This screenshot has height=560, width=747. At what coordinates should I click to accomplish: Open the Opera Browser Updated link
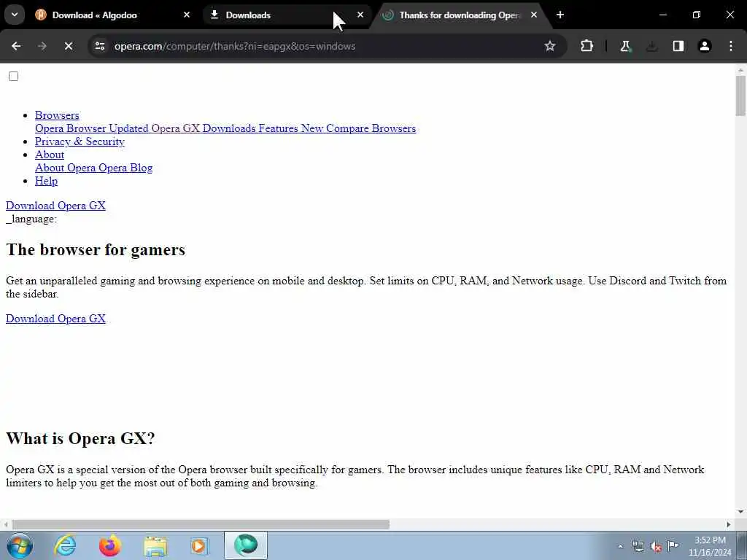coord(92,128)
